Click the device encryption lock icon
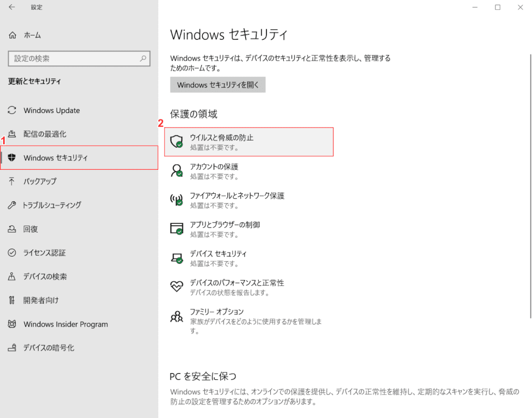Screen dimensions: 532x418 click(x=12, y=348)
